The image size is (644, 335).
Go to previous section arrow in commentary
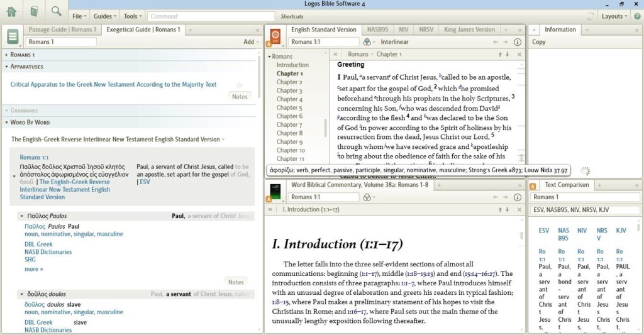tap(500, 209)
